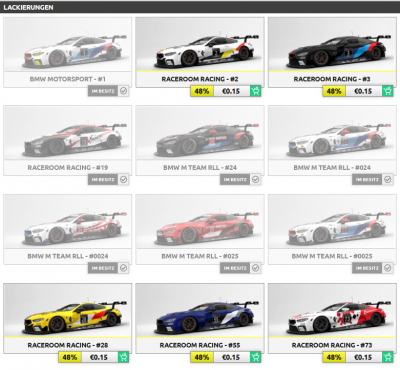Open the RaceRoom Racing #2 car thumbnail

coord(200,44)
